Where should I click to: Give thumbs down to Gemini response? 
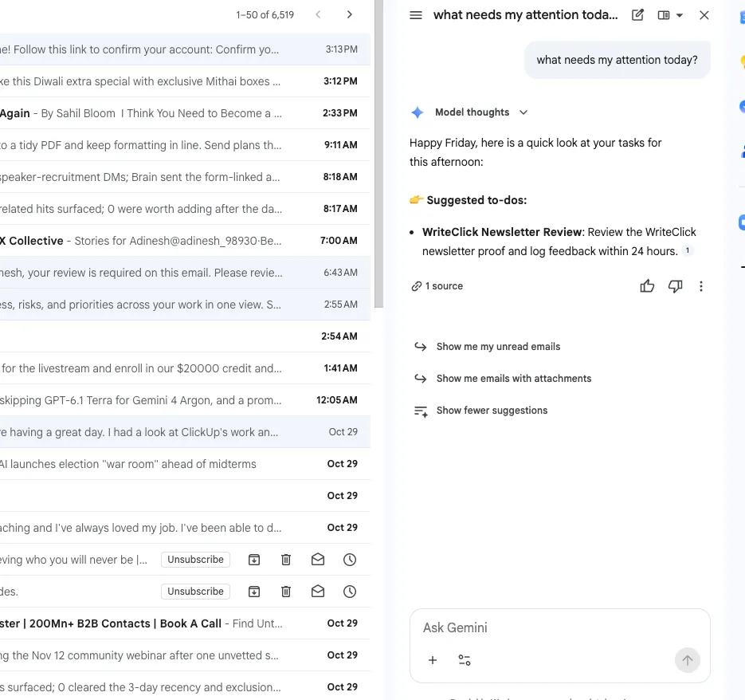(x=675, y=285)
